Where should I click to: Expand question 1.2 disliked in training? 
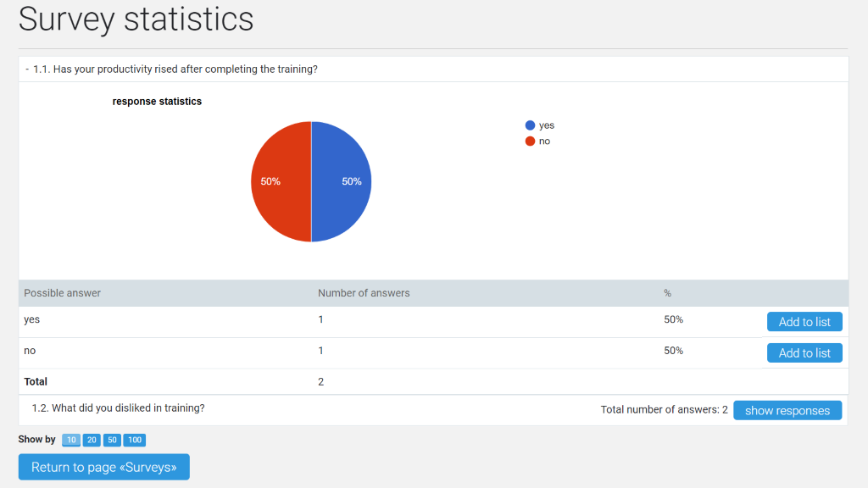click(118, 408)
